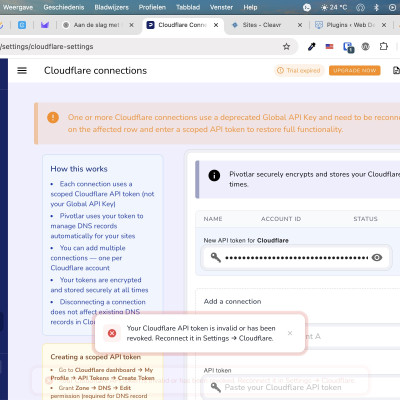This screenshot has width=400, height=400.
Task: Click the red error icon in toast
Action: click(x=112, y=333)
